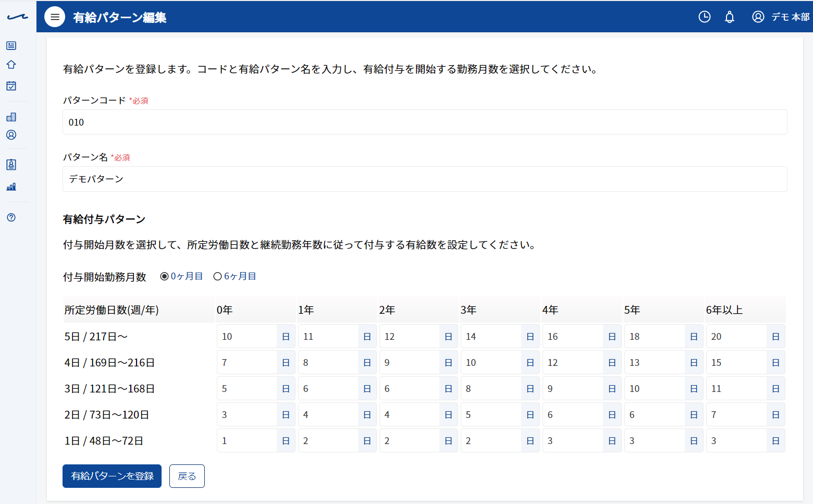Screen dimensions: 813x504
Task: Click the 付与開始勤務月数 label
Action: coord(105,277)
